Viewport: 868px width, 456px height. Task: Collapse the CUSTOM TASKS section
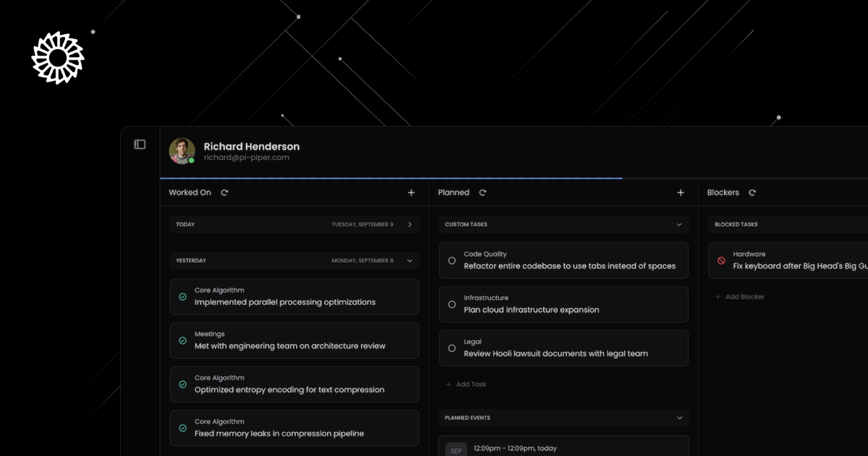pyautogui.click(x=678, y=224)
